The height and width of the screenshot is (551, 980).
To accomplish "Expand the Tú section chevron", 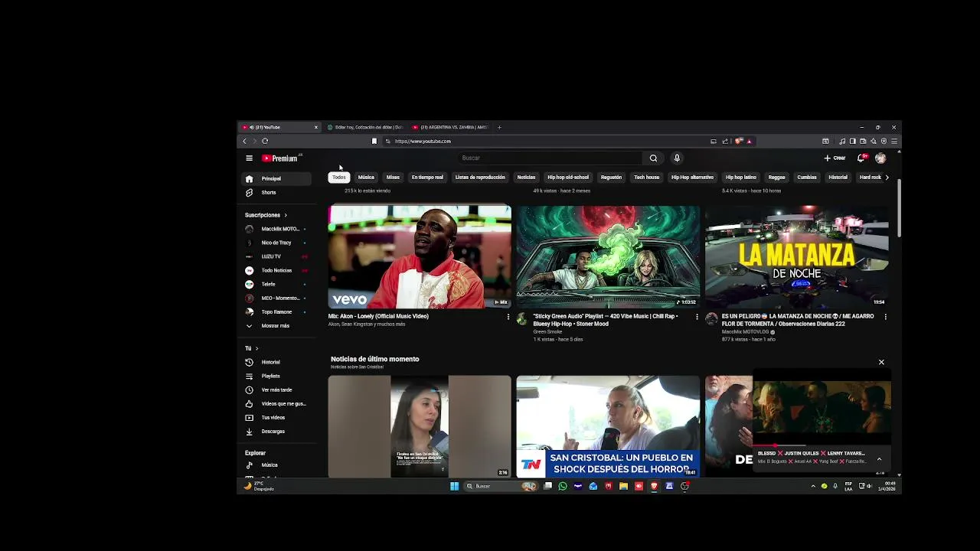I will point(256,348).
